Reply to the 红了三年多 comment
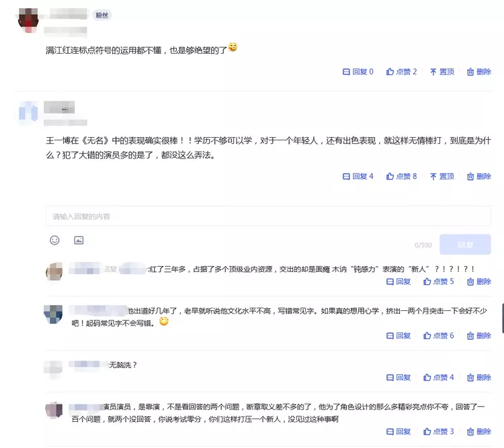 pyautogui.click(x=398, y=282)
